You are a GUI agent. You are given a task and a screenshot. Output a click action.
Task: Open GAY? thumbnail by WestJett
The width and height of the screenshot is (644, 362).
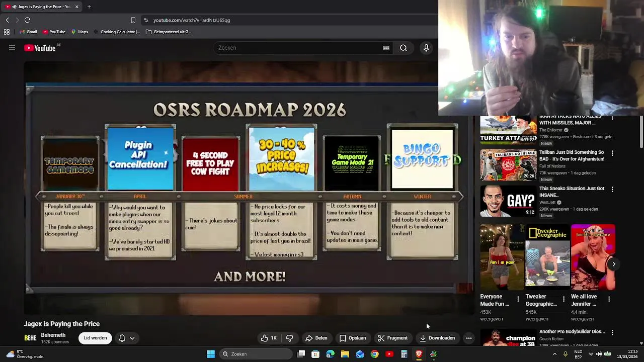click(x=508, y=201)
